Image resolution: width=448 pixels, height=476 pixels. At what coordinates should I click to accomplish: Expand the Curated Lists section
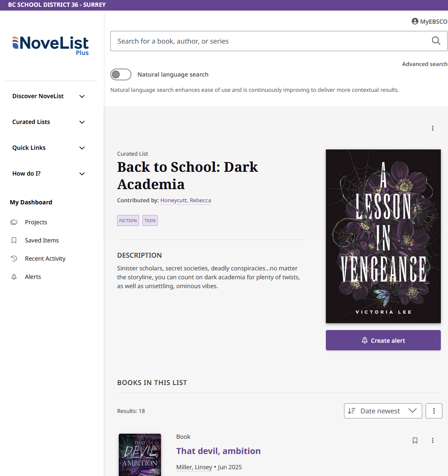(49, 122)
